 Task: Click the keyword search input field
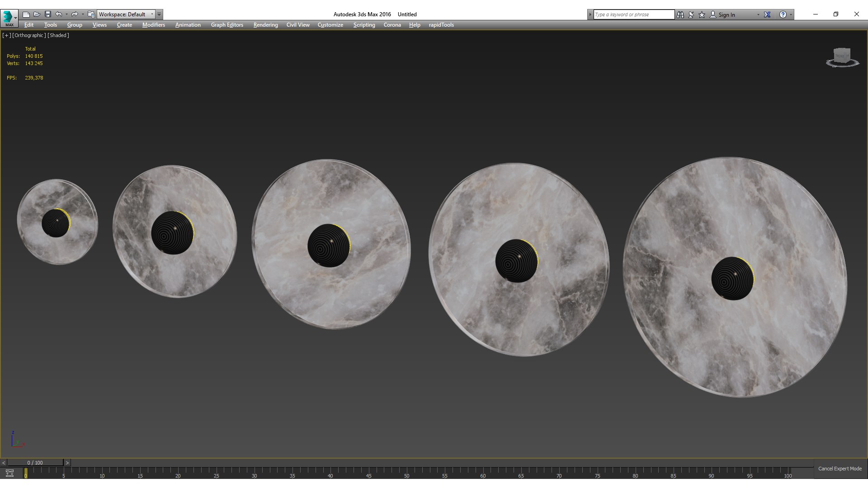(x=633, y=14)
